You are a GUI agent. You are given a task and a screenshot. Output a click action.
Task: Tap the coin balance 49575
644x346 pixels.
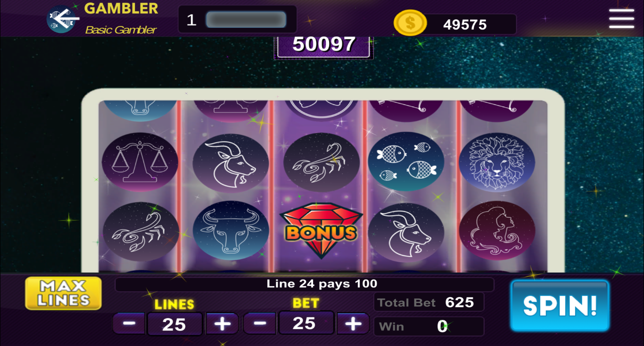(465, 25)
